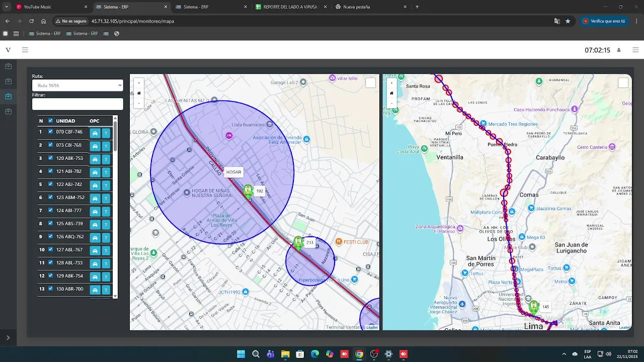This screenshot has width=644, height=362.
Task: Open second Sistema - ERP bookmark
Action: tap(82, 34)
